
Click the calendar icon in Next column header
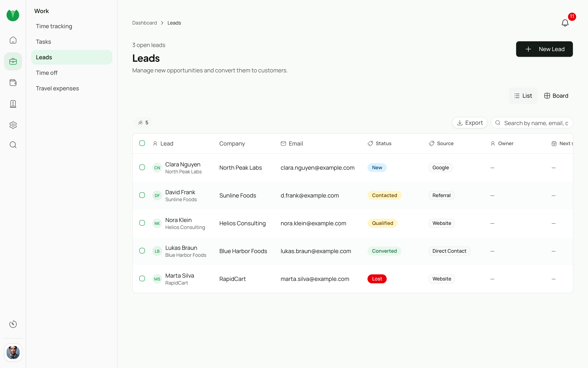[x=554, y=144]
